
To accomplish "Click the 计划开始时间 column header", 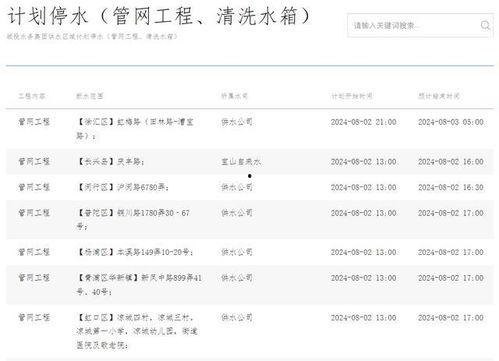I will [x=352, y=96].
